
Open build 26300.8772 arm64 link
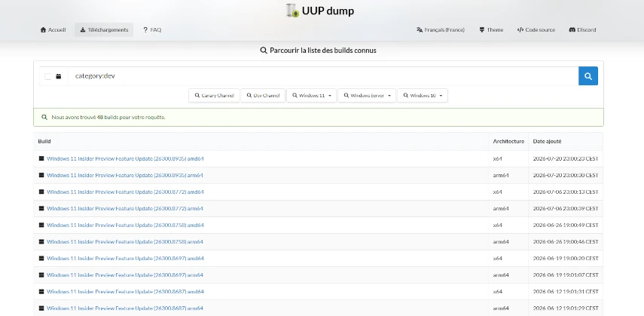coord(125,209)
